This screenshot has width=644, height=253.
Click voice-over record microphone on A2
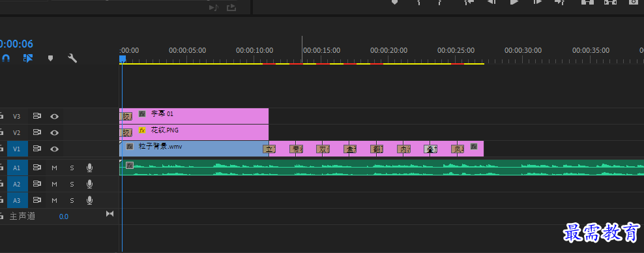tap(89, 184)
